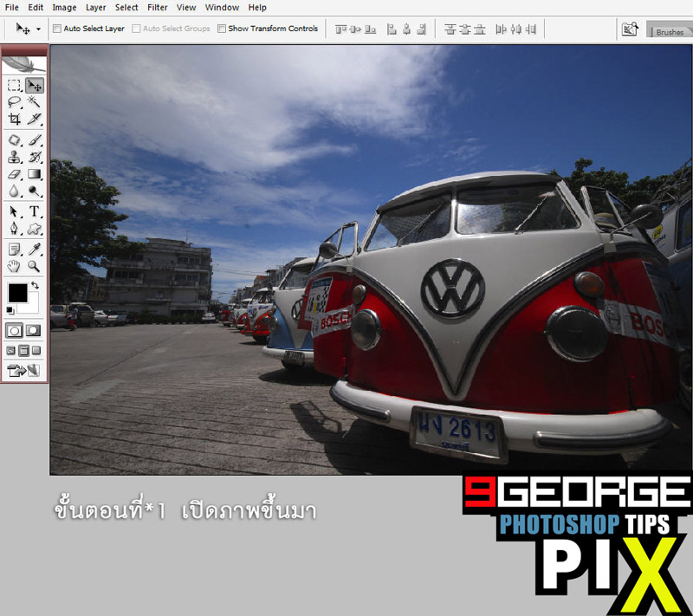Select the Gradient tool

[x=34, y=173]
